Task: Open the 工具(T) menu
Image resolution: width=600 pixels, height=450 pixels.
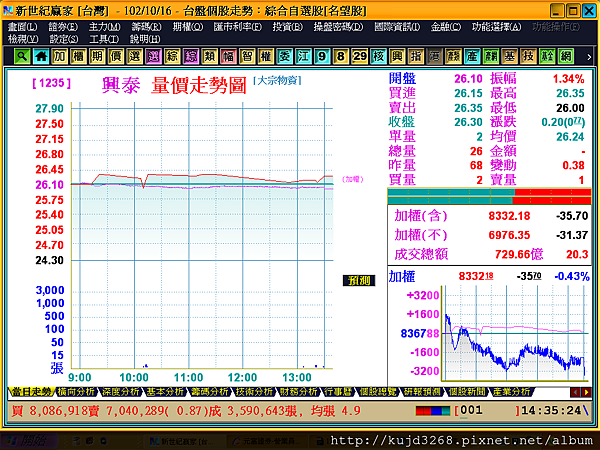Action: 104,39
